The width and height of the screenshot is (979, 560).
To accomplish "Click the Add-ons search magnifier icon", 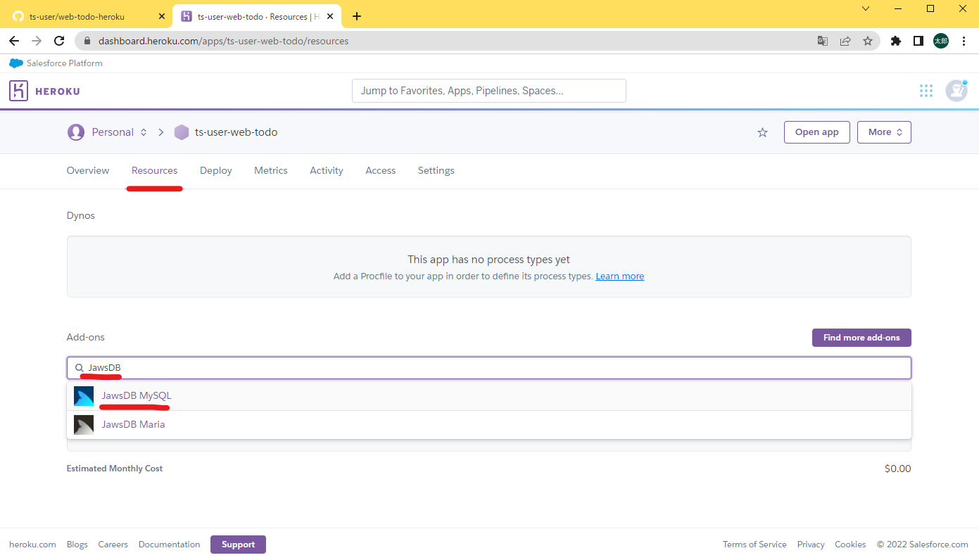I will [80, 368].
